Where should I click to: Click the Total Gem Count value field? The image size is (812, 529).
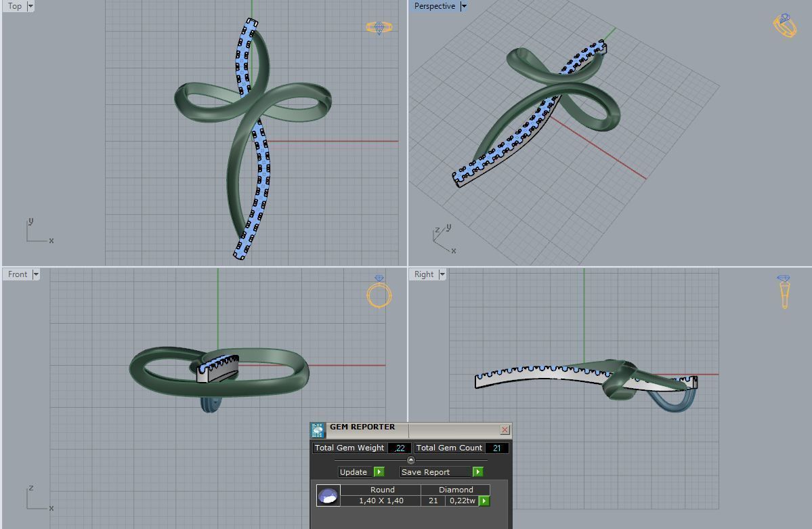(x=496, y=448)
